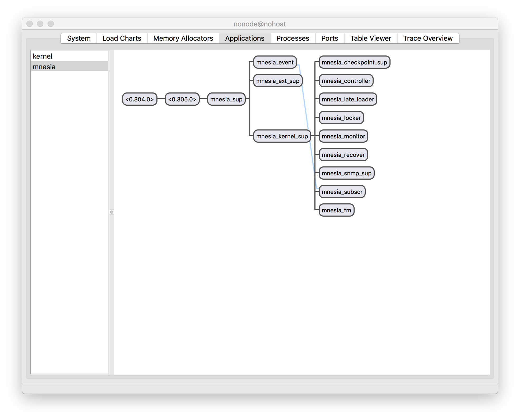520x420 pixels.
Task: Select the mnesia_sup supervisor node
Action: 226,99
